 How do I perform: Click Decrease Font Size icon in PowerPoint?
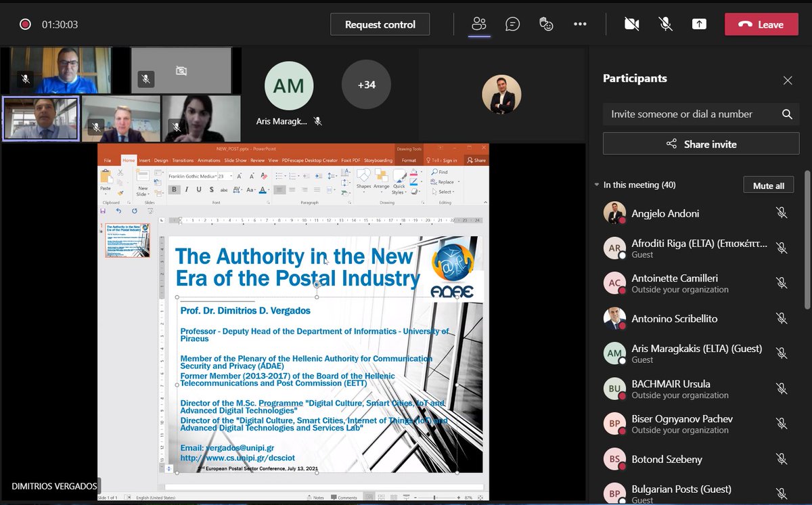tap(252, 176)
